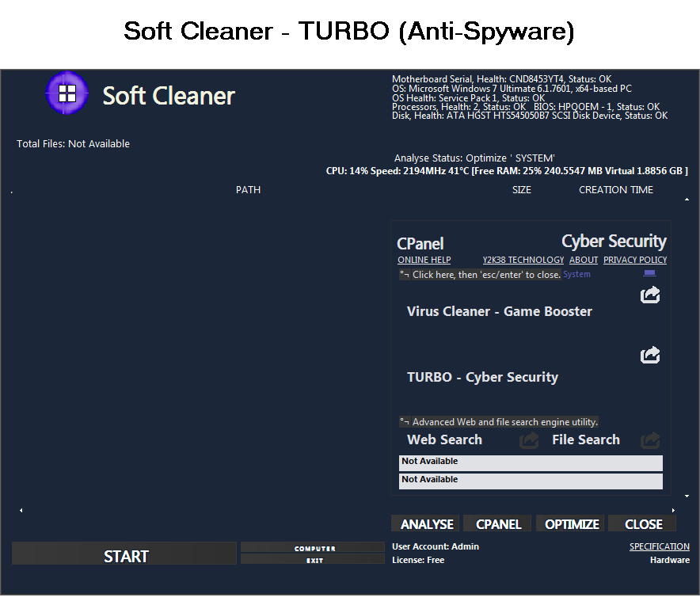Click the CLOSE button
700x605 pixels.
coord(643,523)
